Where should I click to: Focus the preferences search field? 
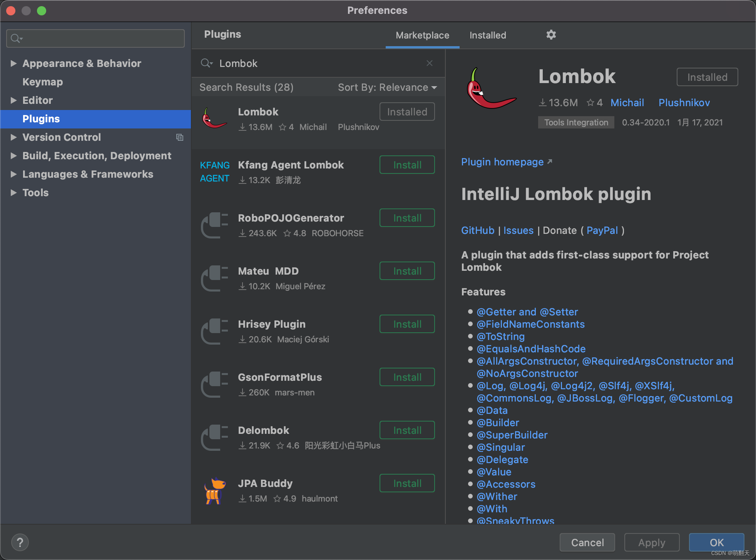[x=95, y=38]
